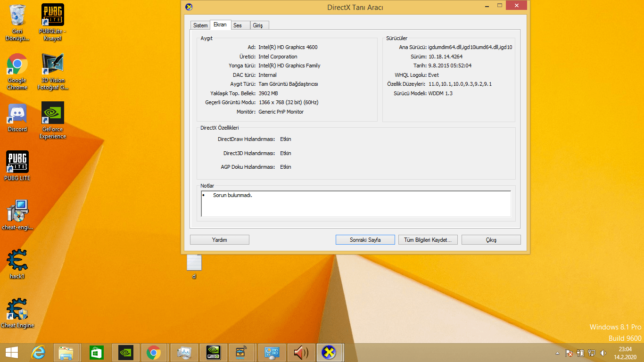Click Tüm Bilgileri Kaydet... button
644x362 pixels.
click(x=428, y=240)
